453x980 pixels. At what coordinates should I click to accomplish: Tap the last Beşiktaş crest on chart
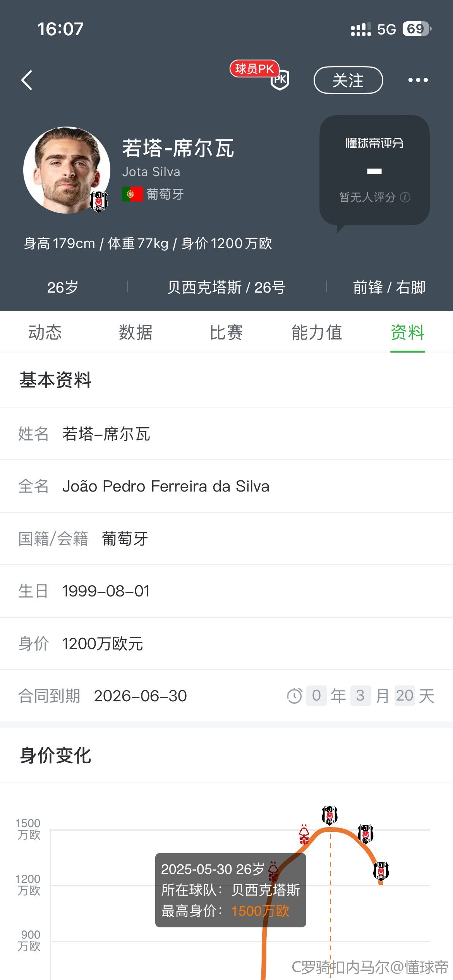(x=381, y=871)
